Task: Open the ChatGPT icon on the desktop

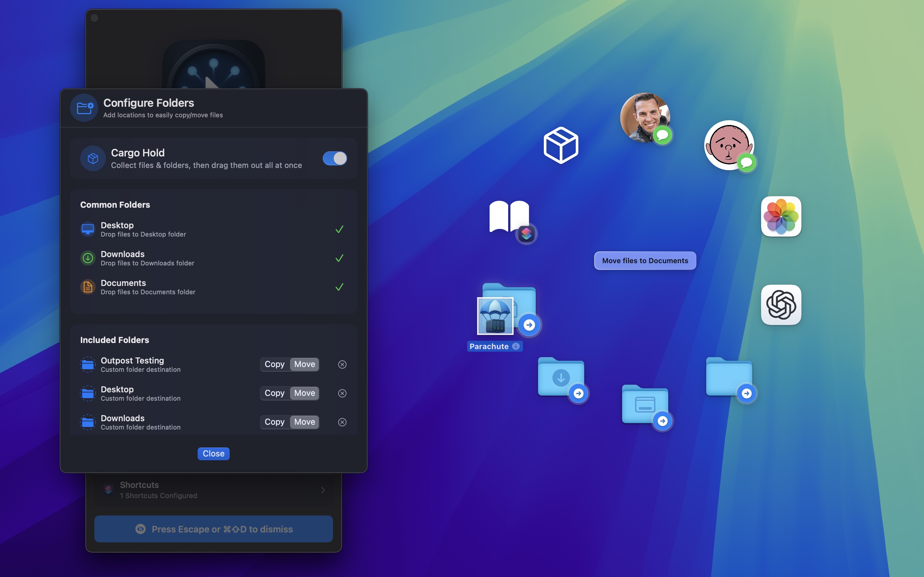Action: [x=781, y=305]
